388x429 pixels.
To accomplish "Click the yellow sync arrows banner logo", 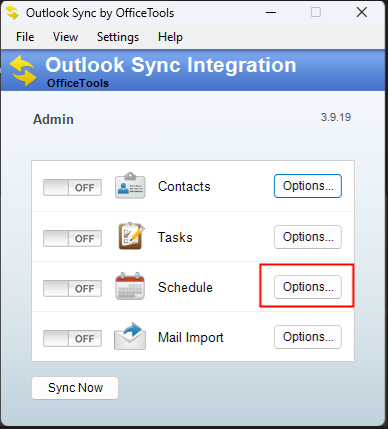I will (23, 70).
